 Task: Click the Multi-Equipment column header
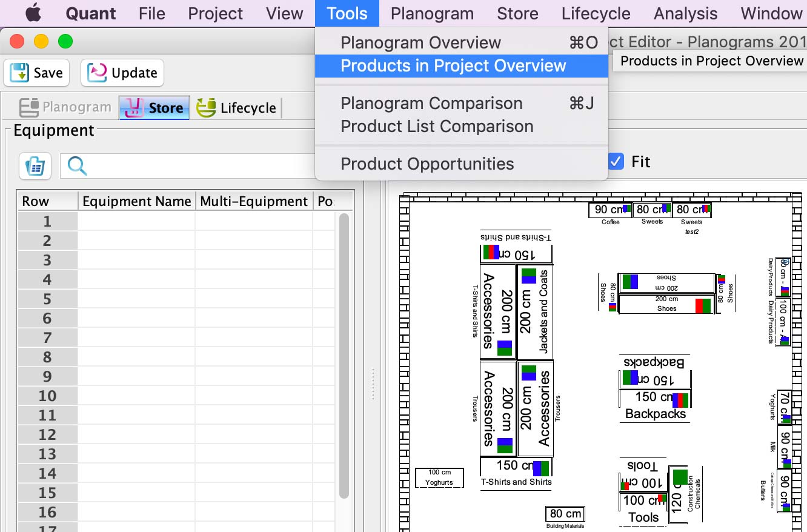pos(254,201)
